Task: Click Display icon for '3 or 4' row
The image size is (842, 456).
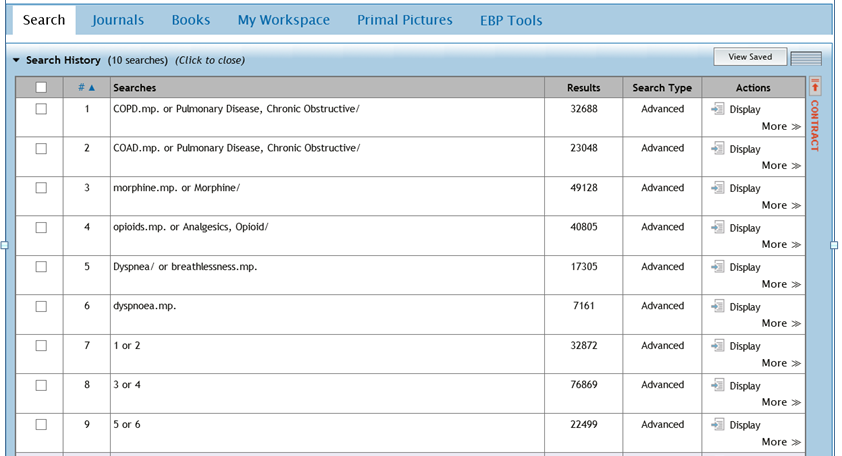Action: (717, 385)
